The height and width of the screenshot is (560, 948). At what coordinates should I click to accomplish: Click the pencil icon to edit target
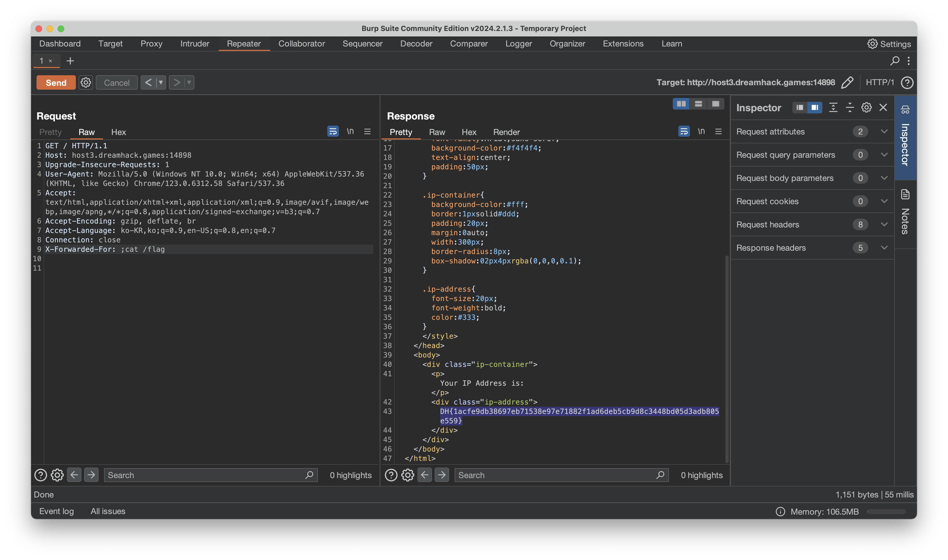847,82
